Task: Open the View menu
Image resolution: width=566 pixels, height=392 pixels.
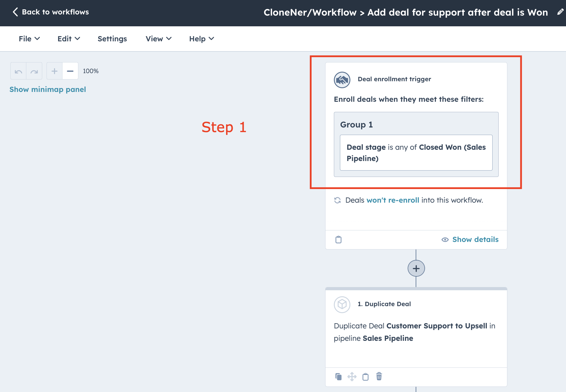Action: pos(159,39)
